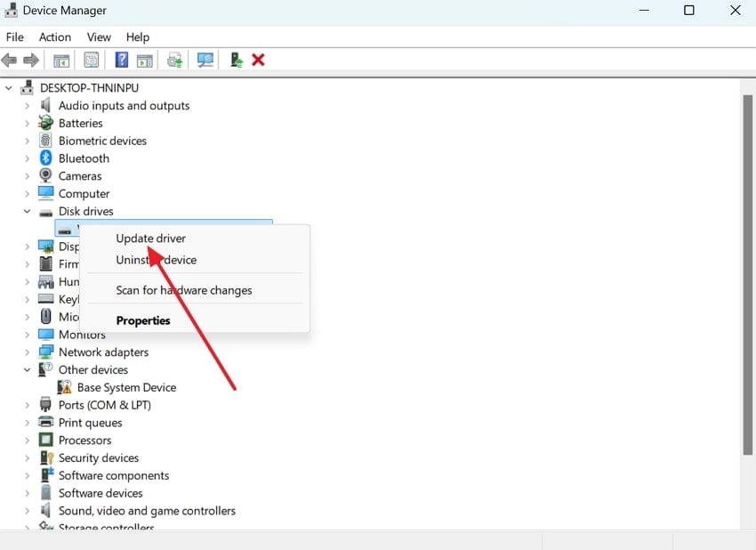Open the Action menu

click(55, 37)
